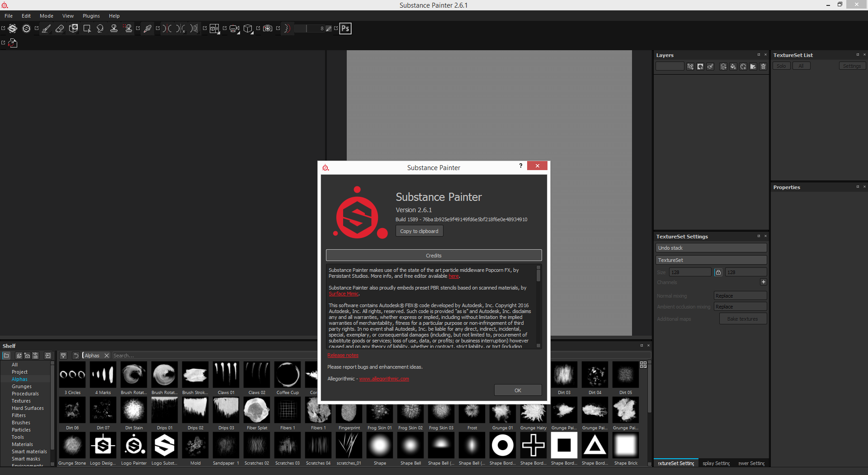The image size is (868, 475).
Task: Open Ambient occlusion mixing Replace dropdown
Action: [x=740, y=307]
